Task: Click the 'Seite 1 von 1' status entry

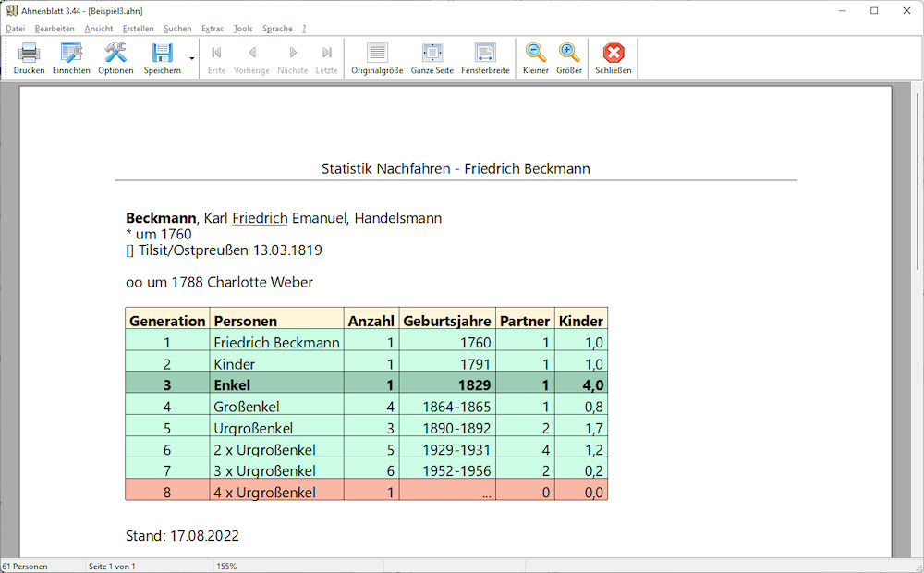Action: (112, 566)
